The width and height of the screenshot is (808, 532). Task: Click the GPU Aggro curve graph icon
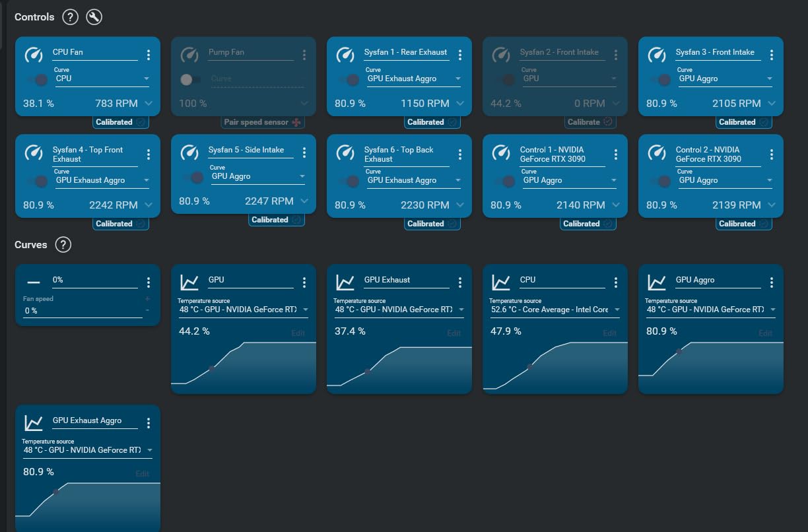tap(657, 283)
